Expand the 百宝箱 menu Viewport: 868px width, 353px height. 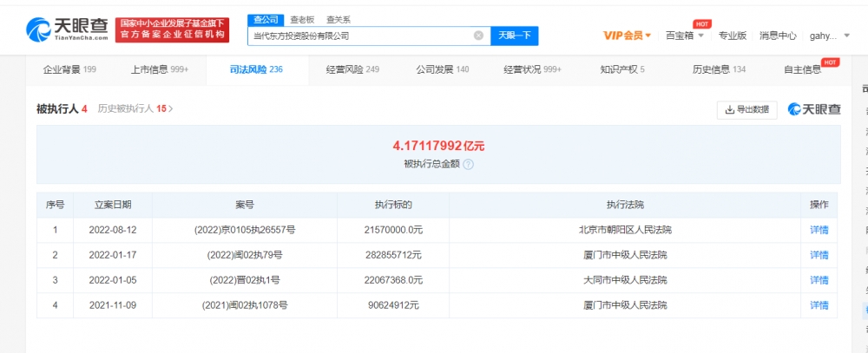pyautogui.click(x=685, y=36)
